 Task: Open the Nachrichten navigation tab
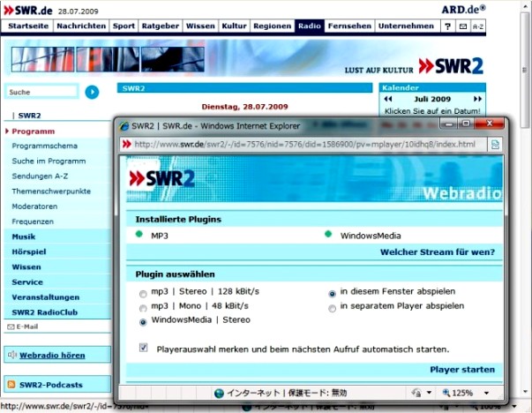81,26
